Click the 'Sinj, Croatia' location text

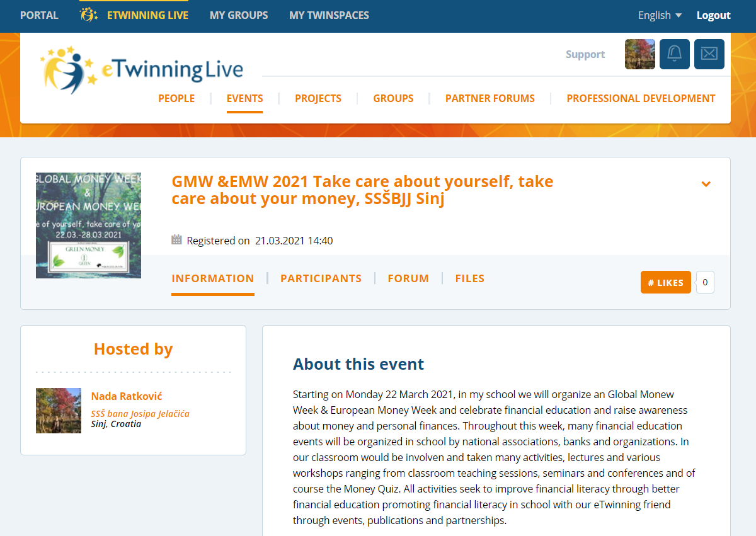pos(116,424)
